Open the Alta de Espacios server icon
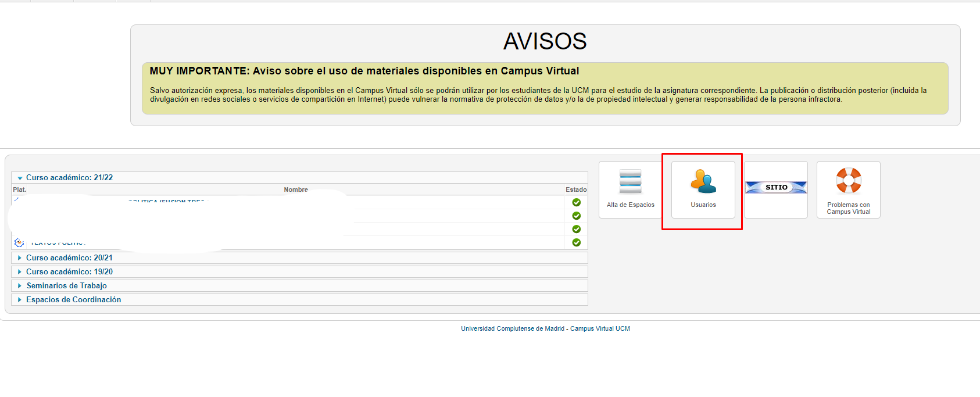 pyautogui.click(x=630, y=181)
